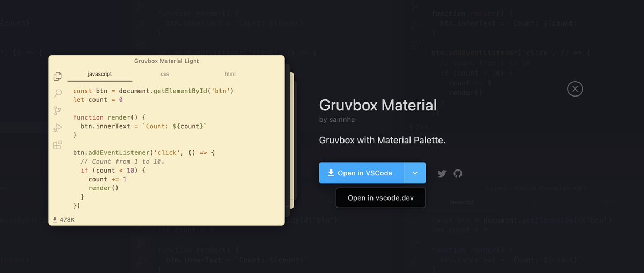This screenshot has height=273, width=644.
Task: Click the Gruvbox Material heading
Action: (x=378, y=105)
